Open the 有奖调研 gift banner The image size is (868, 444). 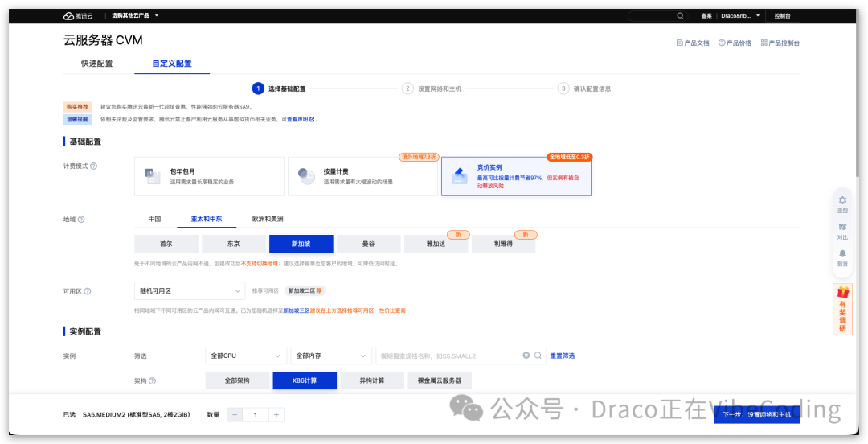click(x=842, y=310)
